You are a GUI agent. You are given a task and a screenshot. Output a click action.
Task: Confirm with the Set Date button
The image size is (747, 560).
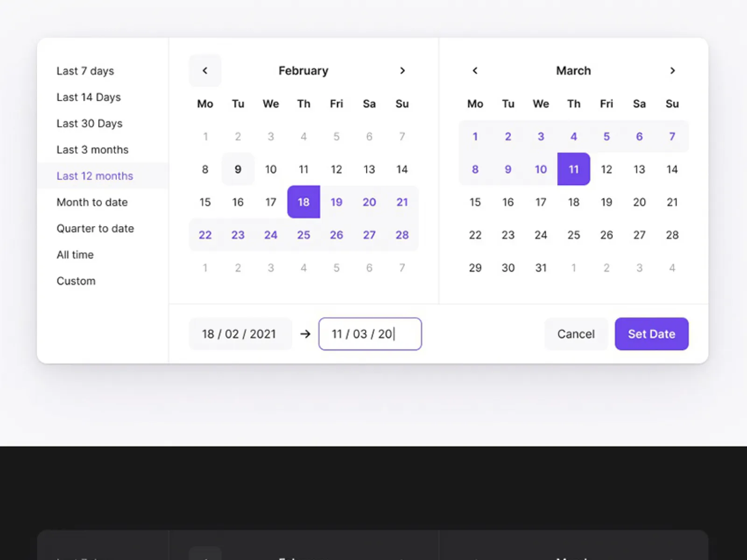pos(652,334)
